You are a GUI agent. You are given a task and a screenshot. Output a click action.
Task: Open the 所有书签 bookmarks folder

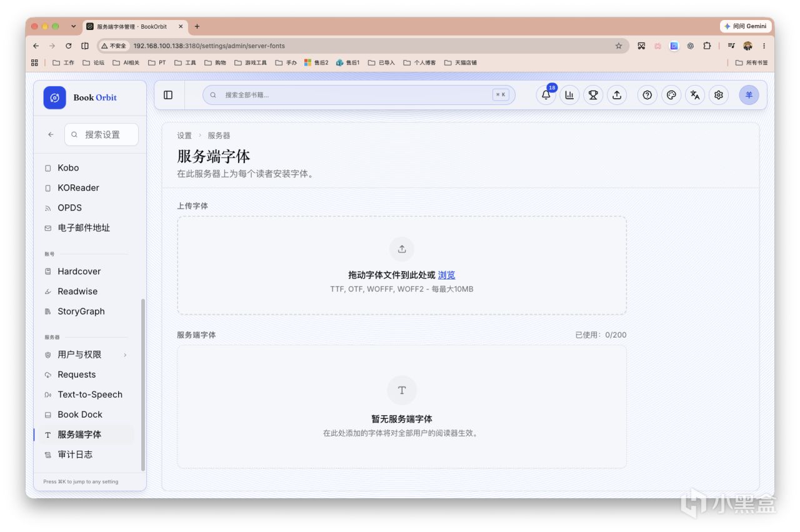[751, 63]
